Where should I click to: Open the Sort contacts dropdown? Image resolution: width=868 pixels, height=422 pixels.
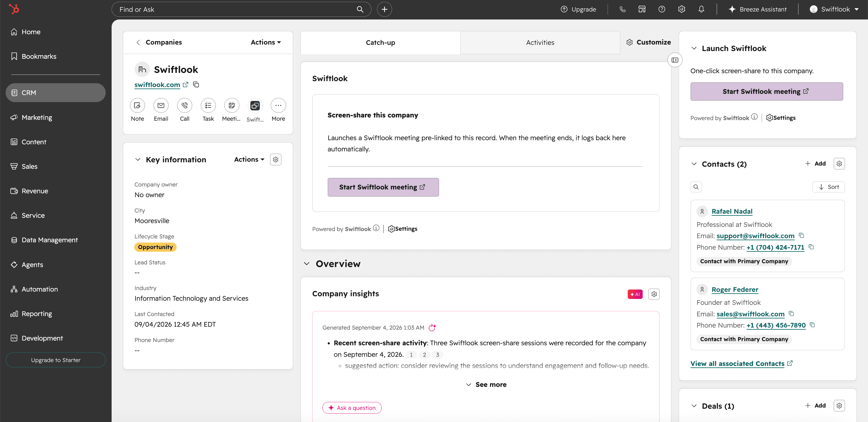(x=828, y=187)
